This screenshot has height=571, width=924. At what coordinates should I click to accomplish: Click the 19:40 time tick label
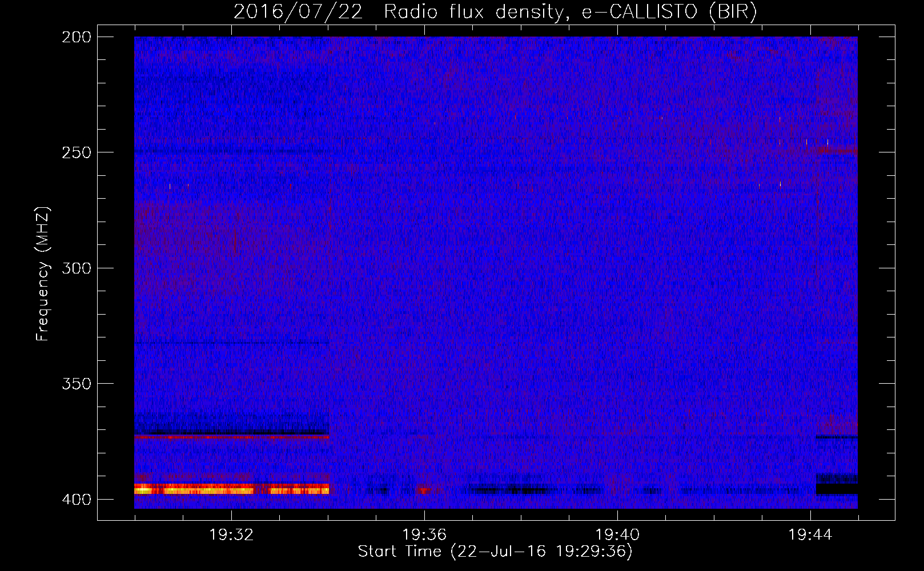tap(617, 535)
